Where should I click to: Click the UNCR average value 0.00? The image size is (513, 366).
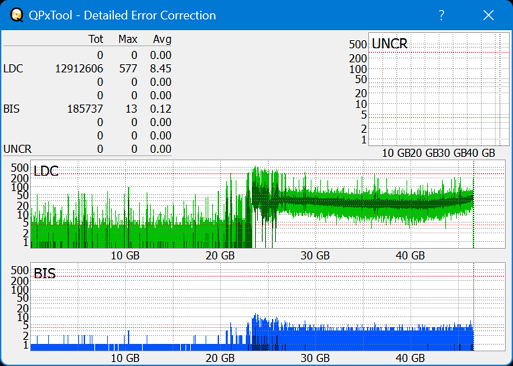coord(160,149)
